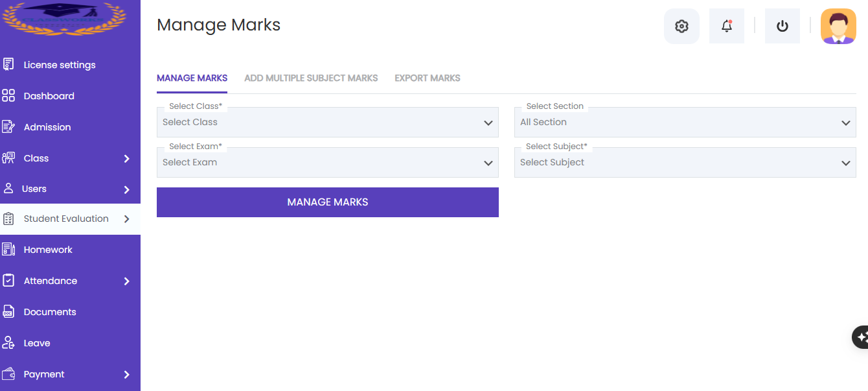Expand the Users submenu arrow

point(127,190)
